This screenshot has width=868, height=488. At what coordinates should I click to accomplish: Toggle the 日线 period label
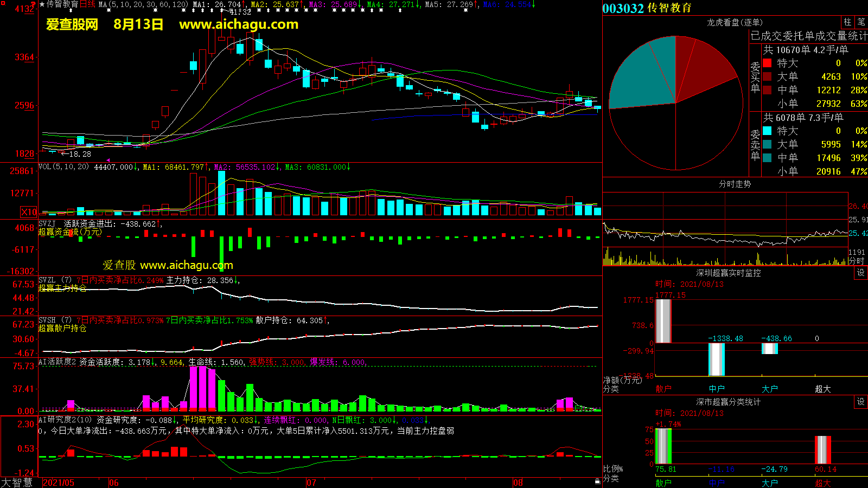pyautogui.click(x=87, y=4)
